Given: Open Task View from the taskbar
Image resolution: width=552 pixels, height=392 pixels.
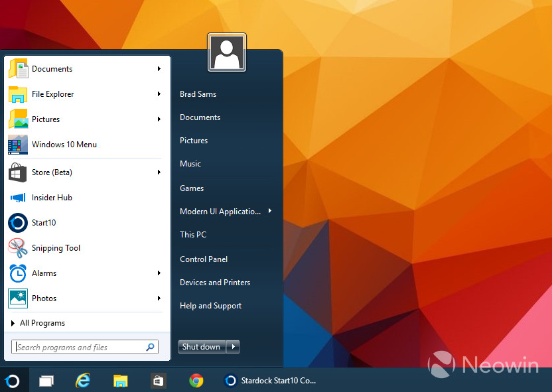Looking at the screenshot, I should pyautogui.click(x=46, y=381).
